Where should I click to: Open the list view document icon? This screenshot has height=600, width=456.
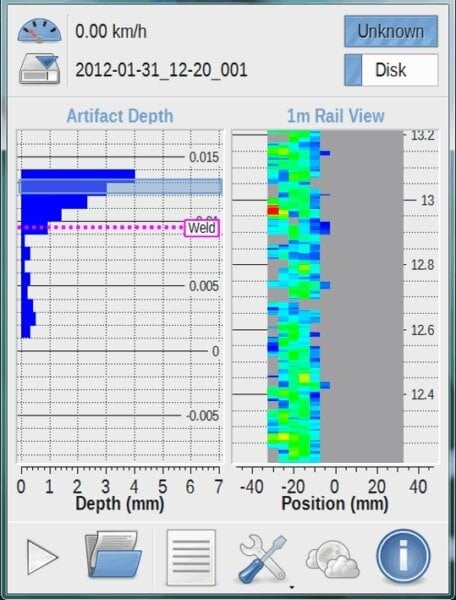tap(191, 557)
